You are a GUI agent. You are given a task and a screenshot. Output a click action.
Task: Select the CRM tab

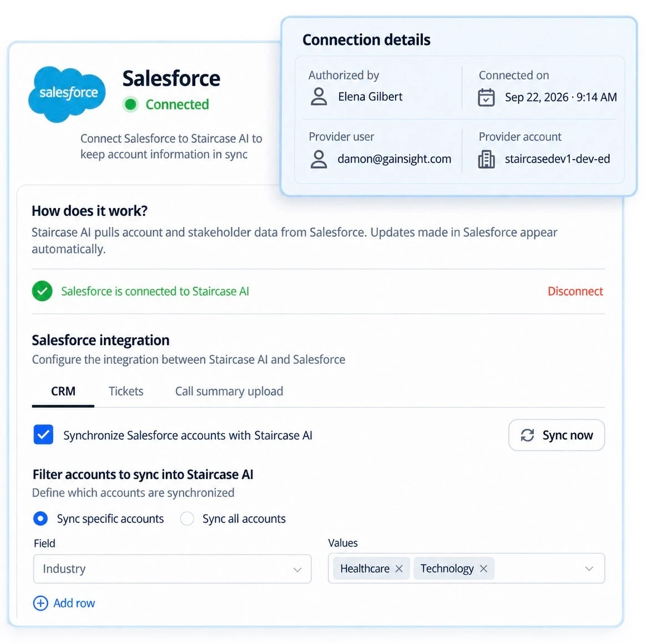(x=63, y=391)
